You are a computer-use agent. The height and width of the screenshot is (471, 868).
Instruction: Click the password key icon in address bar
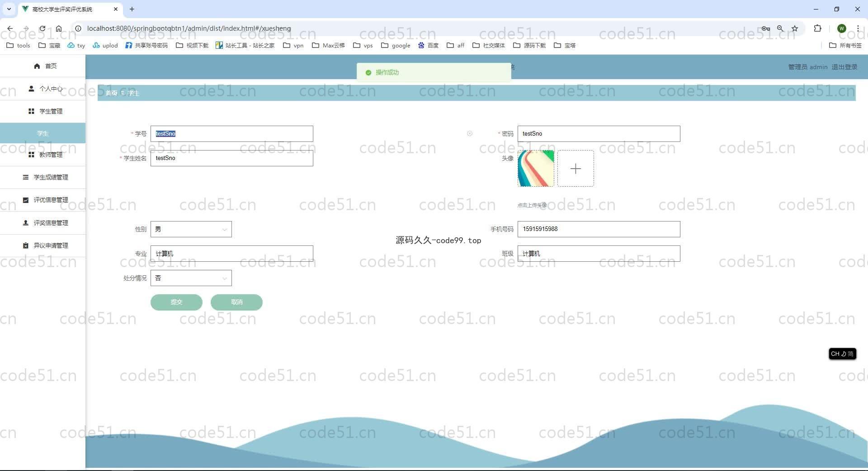click(x=765, y=28)
